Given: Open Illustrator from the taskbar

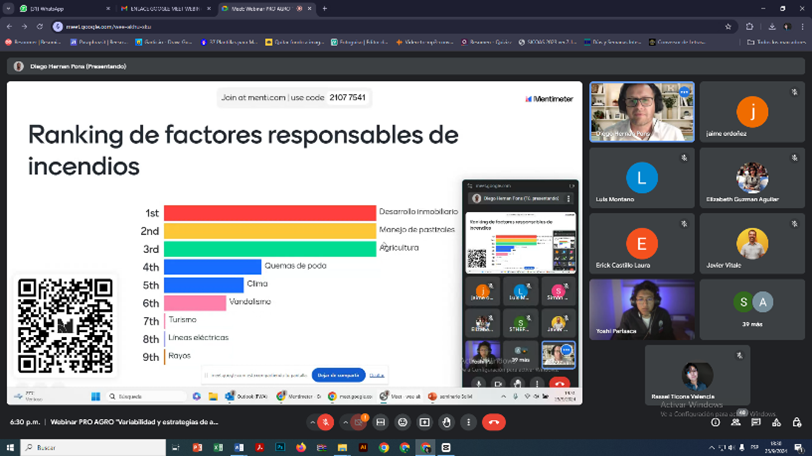Looking at the screenshot, I should (363, 448).
